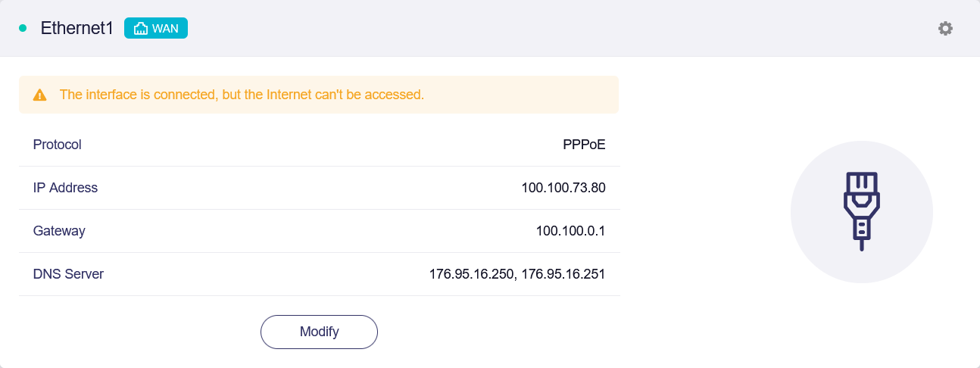Select the IP address 100.100.73.80
Viewport: 980px width, 368px height.
coord(563,188)
